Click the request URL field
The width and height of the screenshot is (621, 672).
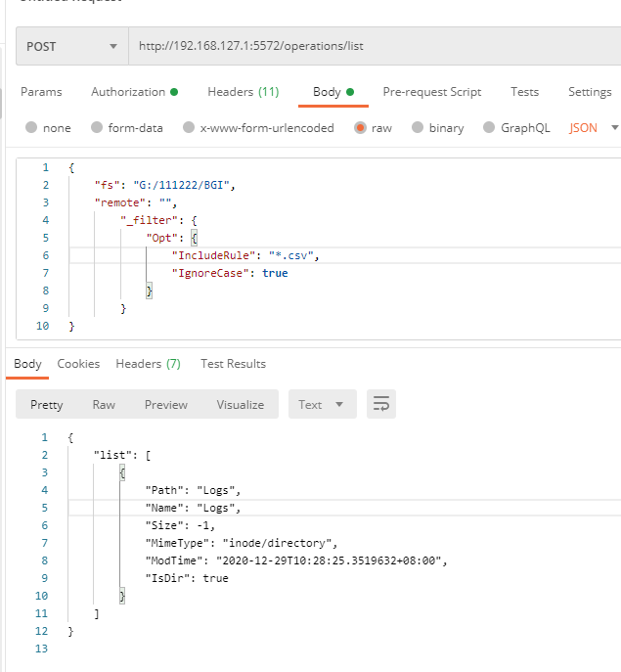[375, 46]
